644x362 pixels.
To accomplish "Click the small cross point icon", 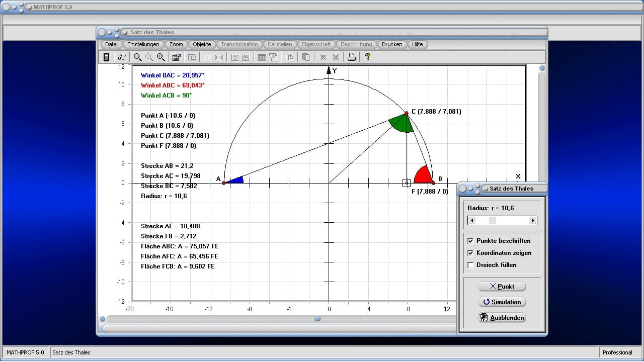I will pyautogui.click(x=323, y=57).
